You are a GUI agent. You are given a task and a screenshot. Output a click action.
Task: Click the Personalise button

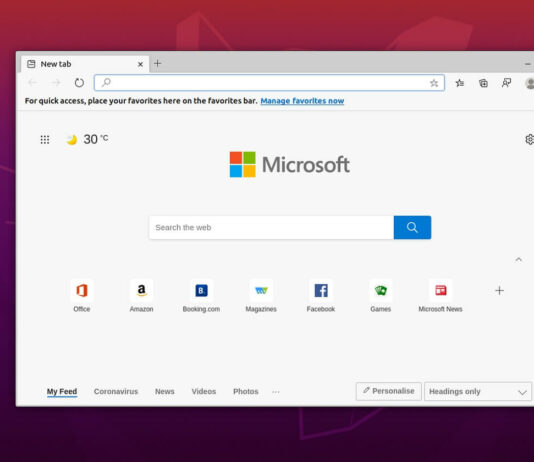(x=389, y=391)
